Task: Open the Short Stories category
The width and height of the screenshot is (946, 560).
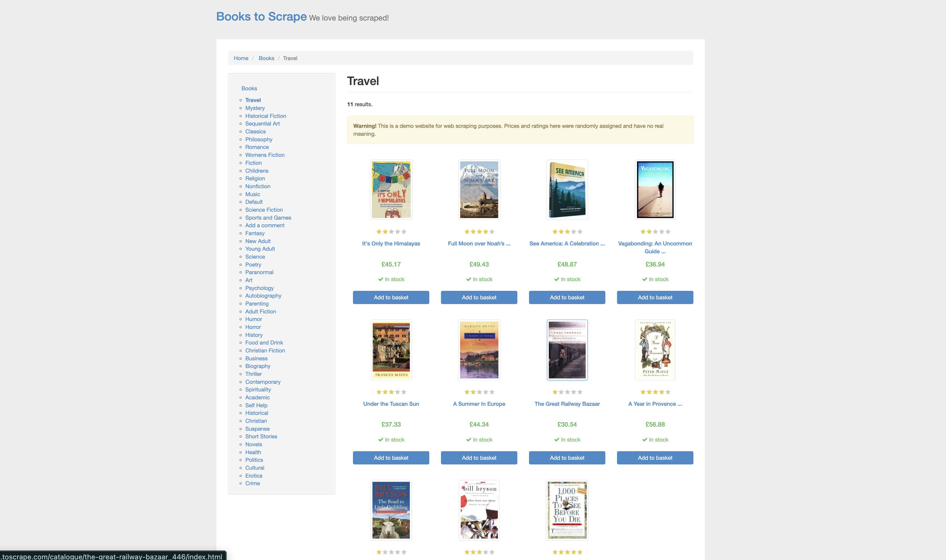Action: pyautogui.click(x=261, y=436)
